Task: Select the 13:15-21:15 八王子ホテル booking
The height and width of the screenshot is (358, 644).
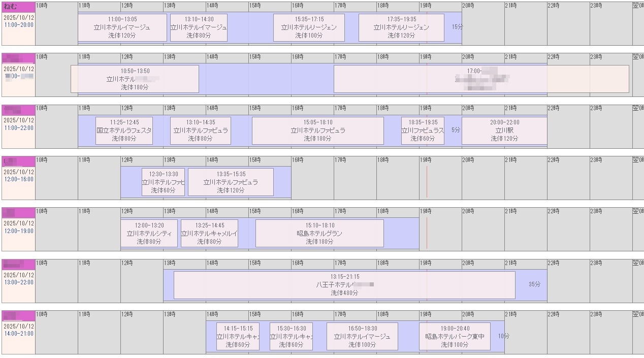Action: (344, 285)
